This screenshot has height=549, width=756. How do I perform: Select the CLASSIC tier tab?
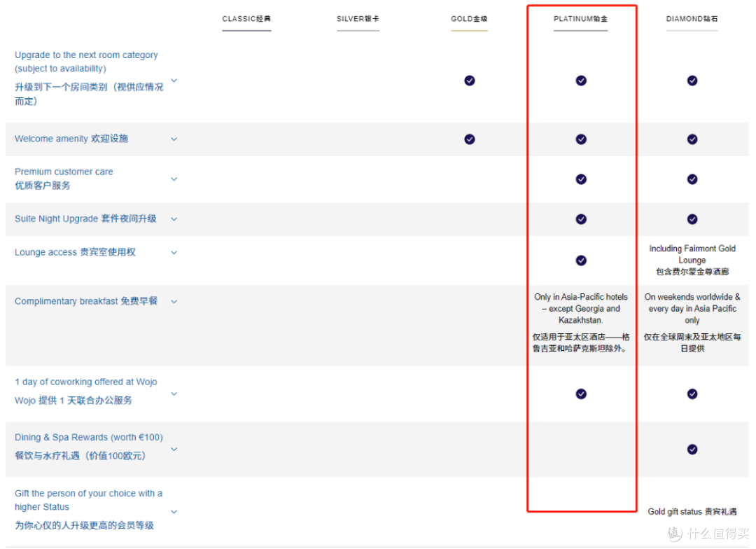246,19
